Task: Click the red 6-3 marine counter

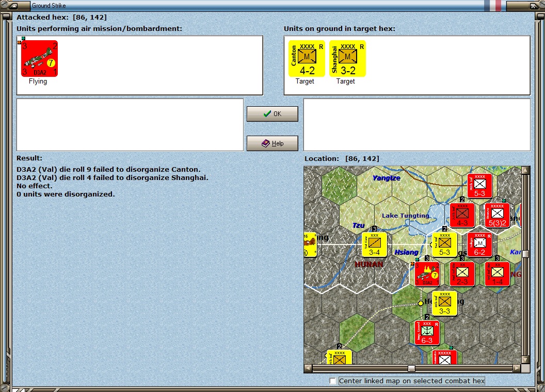Action: pyautogui.click(x=427, y=333)
